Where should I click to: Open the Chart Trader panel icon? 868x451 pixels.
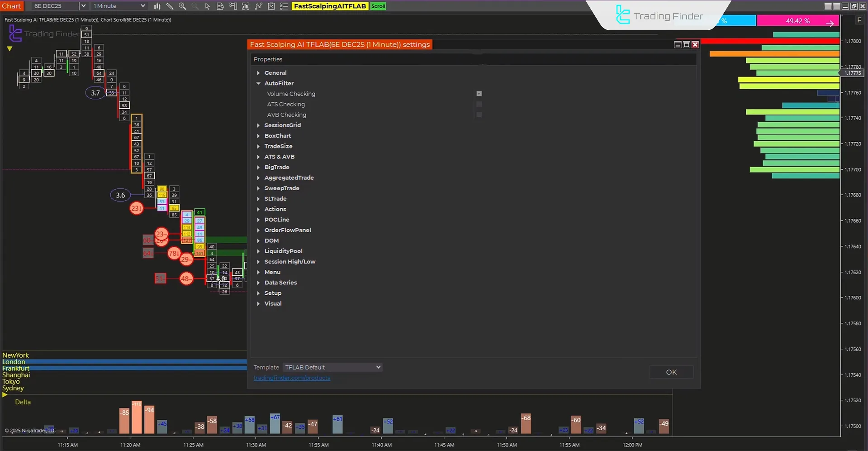coord(233,6)
